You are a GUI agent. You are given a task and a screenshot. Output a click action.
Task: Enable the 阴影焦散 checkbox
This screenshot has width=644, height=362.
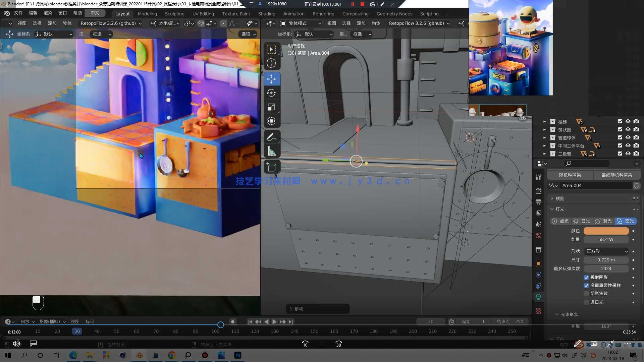[586, 293]
